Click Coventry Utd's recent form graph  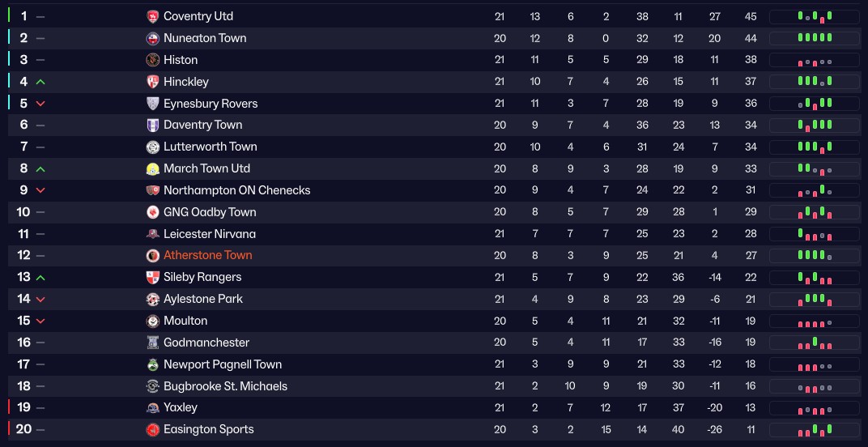pos(814,16)
